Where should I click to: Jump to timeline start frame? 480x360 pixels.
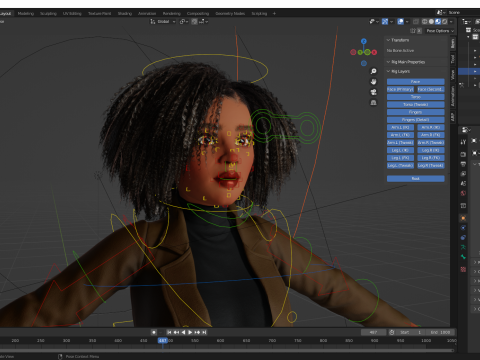[x=169, y=332]
